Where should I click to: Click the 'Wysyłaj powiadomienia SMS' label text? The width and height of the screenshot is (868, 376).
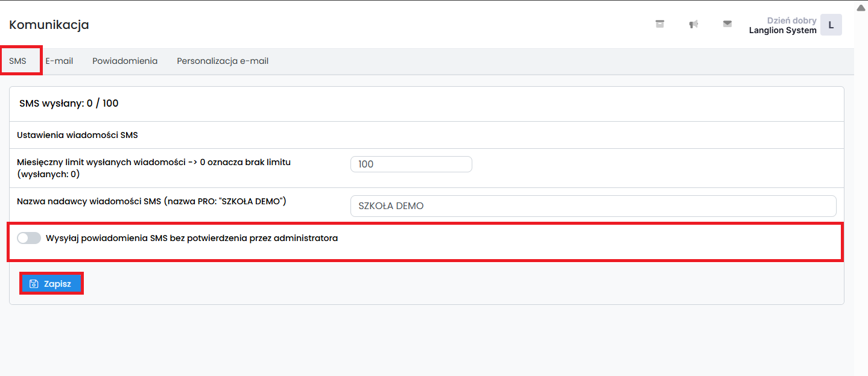coord(191,238)
